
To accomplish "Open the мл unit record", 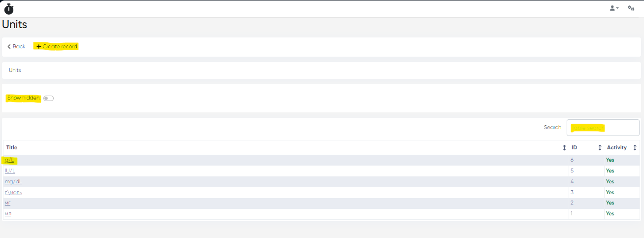I will click(8, 213).
